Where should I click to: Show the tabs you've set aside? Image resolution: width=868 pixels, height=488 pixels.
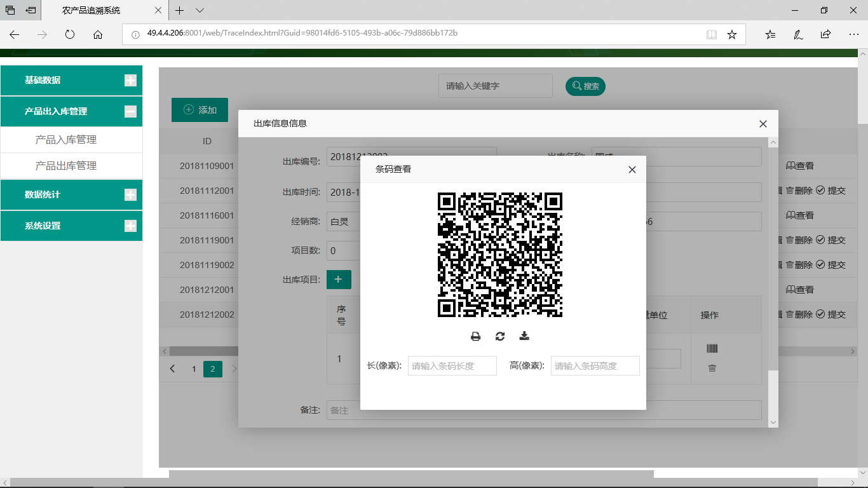click(10, 10)
